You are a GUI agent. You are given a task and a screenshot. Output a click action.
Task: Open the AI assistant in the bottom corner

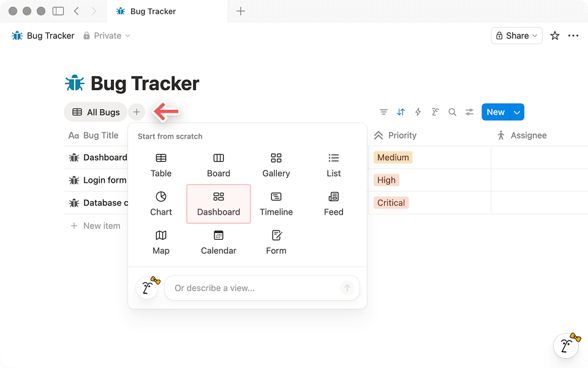pyautogui.click(x=566, y=345)
